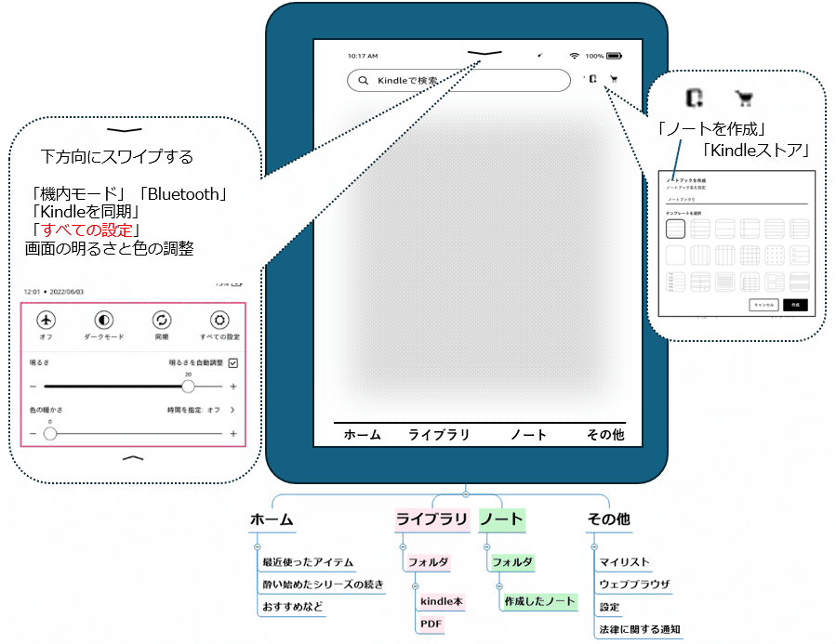Tap the small cart icon on device screen
This screenshot has width=836, height=644.
(614, 79)
